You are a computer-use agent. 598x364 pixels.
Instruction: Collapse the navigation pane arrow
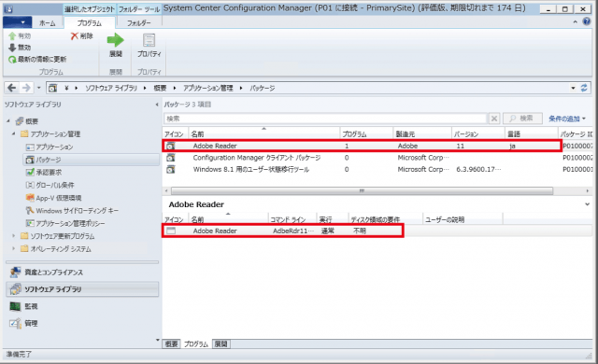(x=157, y=105)
